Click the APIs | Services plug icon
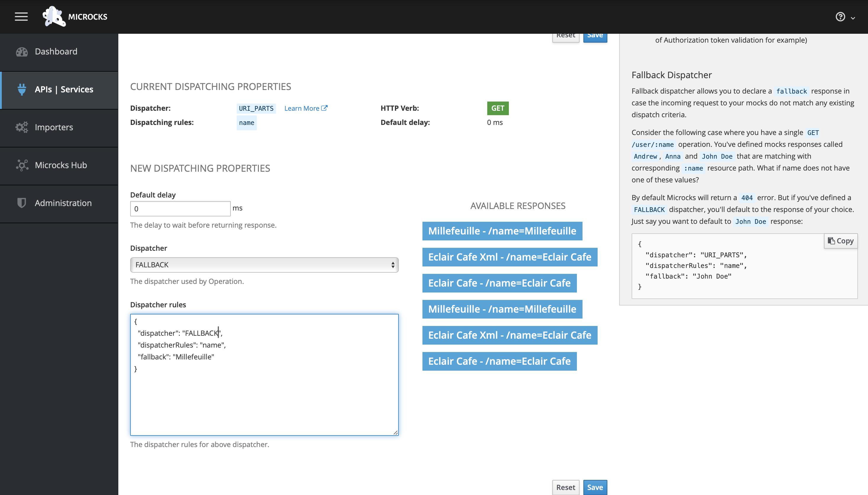The image size is (868, 495). tap(22, 89)
